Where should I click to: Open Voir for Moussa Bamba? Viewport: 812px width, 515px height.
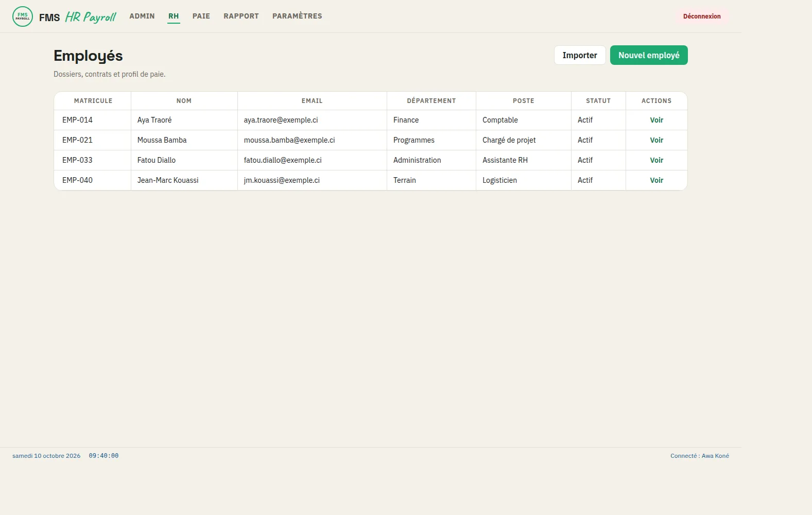click(656, 140)
